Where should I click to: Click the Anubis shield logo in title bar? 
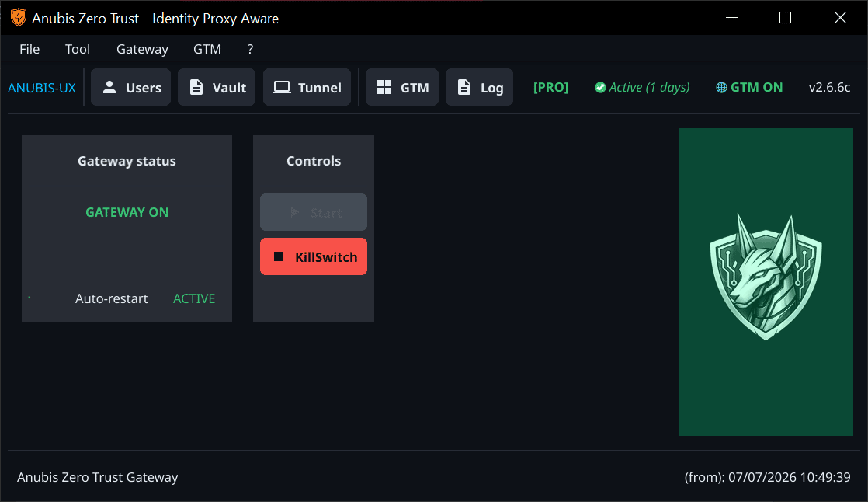click(x=19, y=18)
